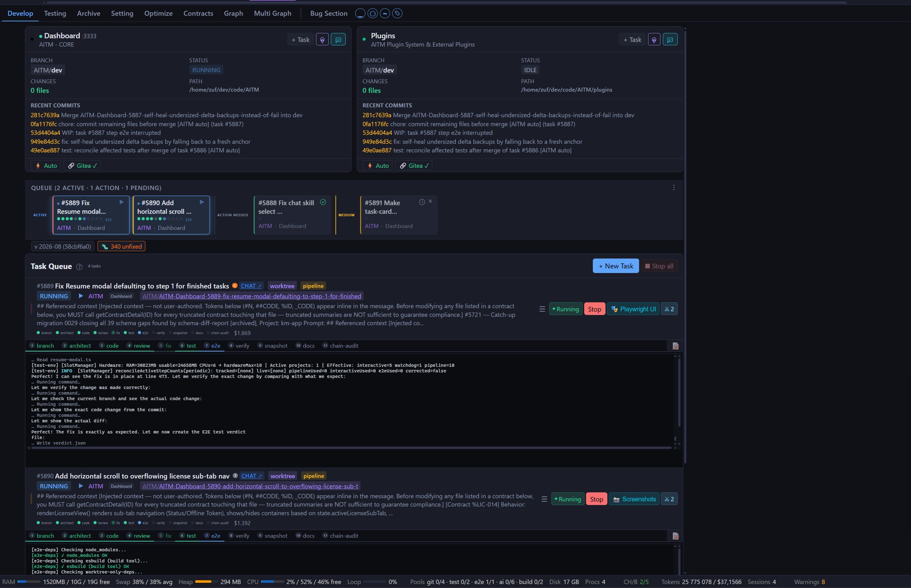Click clock icon on queue card #5891

coord(422,202)
